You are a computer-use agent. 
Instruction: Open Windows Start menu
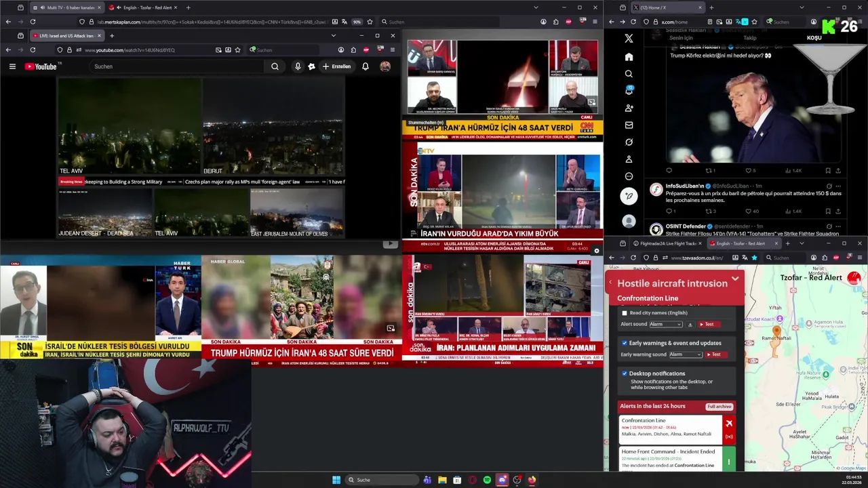[336, 480]
